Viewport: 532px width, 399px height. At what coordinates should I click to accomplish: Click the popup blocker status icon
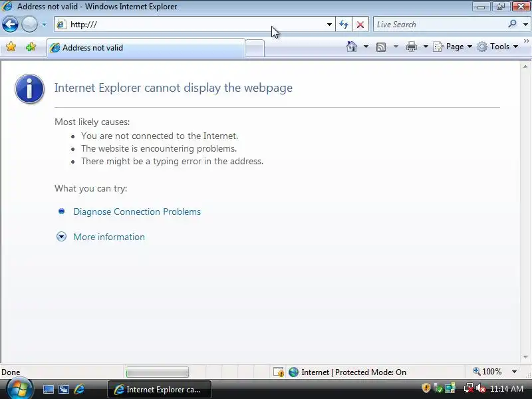(x=279, y=372)
